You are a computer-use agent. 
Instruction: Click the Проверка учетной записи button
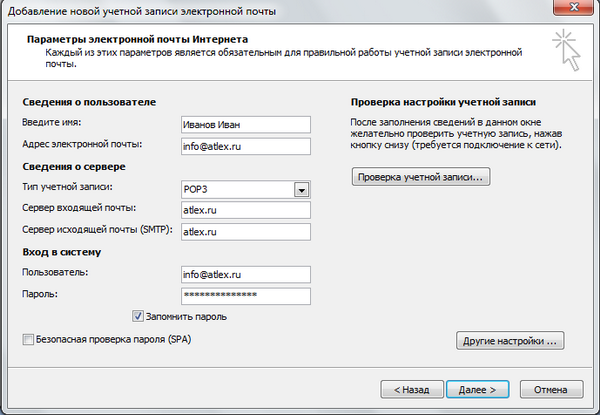[421, 177]
